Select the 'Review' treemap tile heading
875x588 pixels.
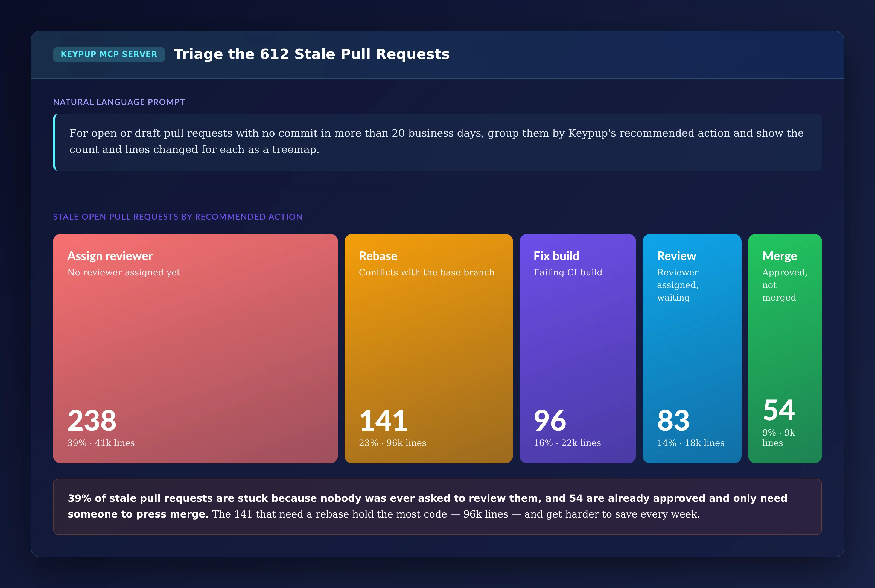[x=676, y=256]
